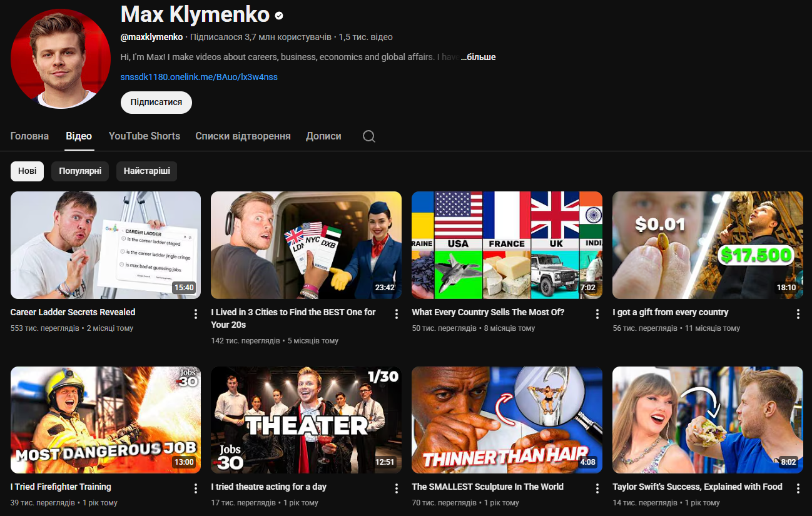Open more actions for theatre acting video

[x=396, y=488]
